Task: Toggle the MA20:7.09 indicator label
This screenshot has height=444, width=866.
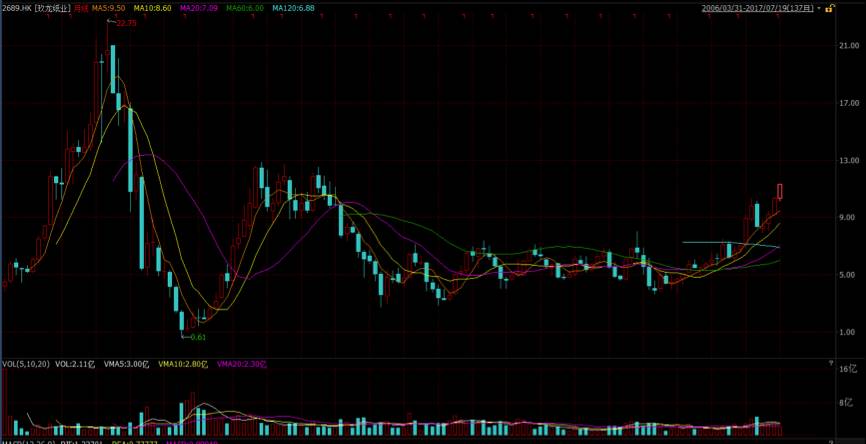Action: (199, 7)
